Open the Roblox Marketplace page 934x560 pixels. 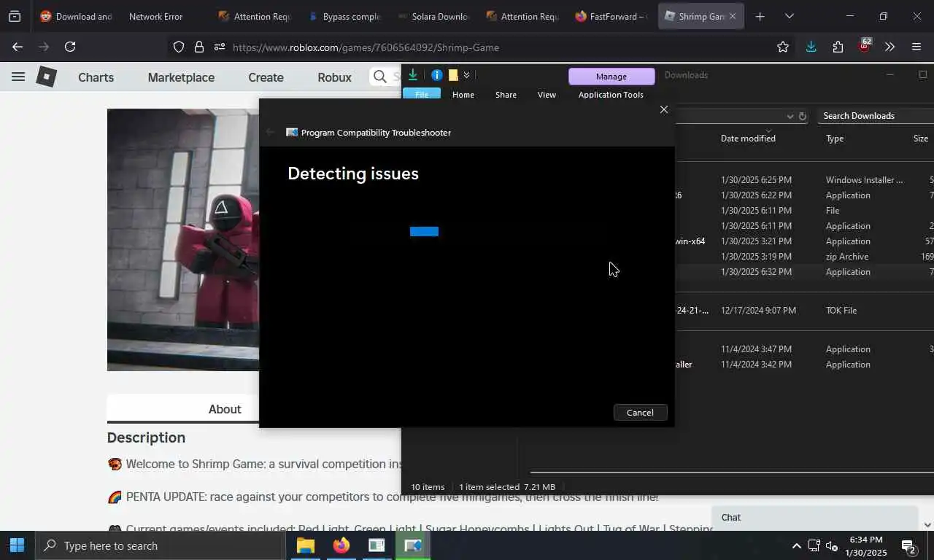[x=181, y=77]
